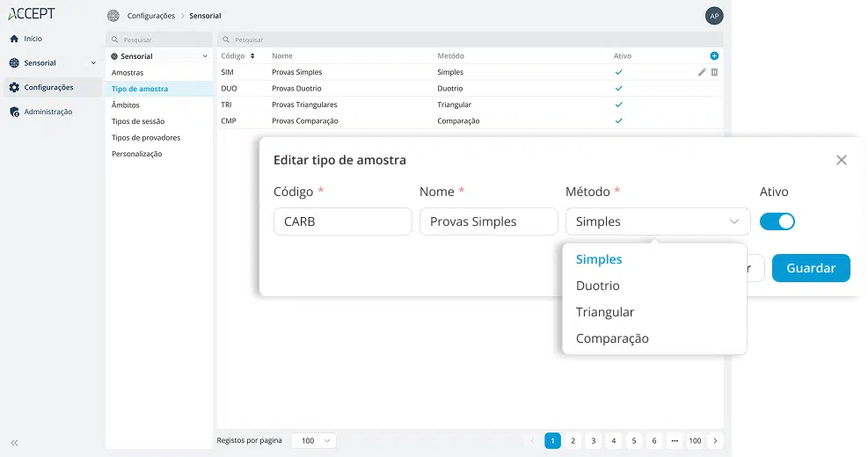Click the edit pencil icon in SIM row
Image resolution: width=868 pixels, height=457 pixels.
702,72
